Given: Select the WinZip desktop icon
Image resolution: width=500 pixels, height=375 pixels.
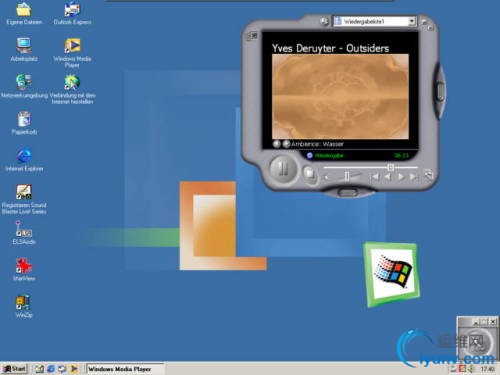Looking at the screenshot, I should [x=24, y=307].
